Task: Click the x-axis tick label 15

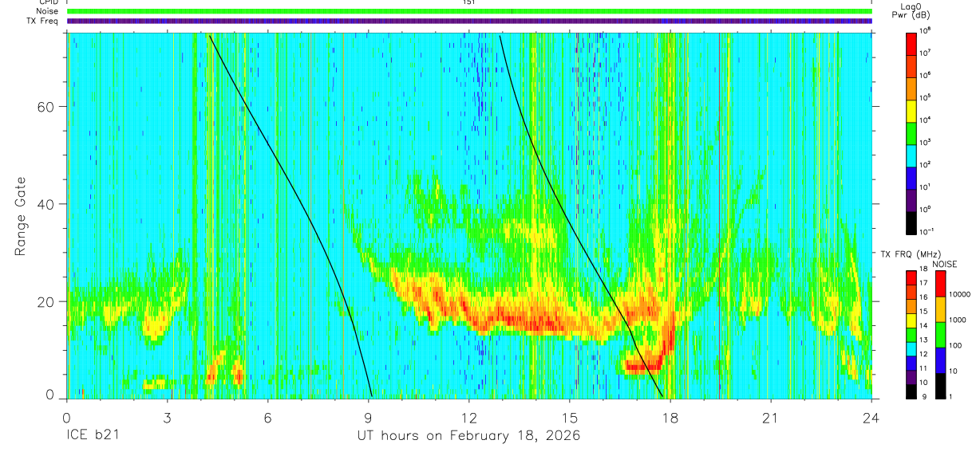Action: 570,418
